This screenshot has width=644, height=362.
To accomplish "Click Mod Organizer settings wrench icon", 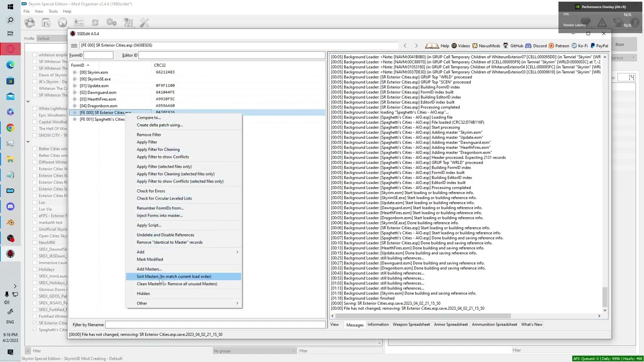I will [x=144, y=23].
